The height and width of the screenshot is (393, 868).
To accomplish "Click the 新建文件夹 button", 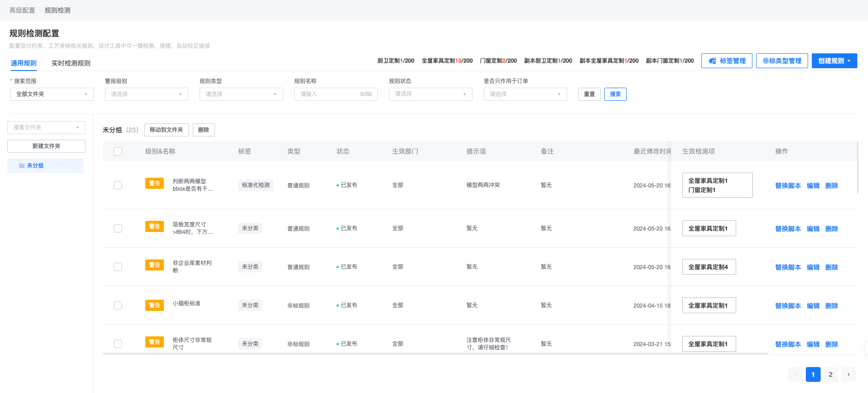I will point(46,146).
